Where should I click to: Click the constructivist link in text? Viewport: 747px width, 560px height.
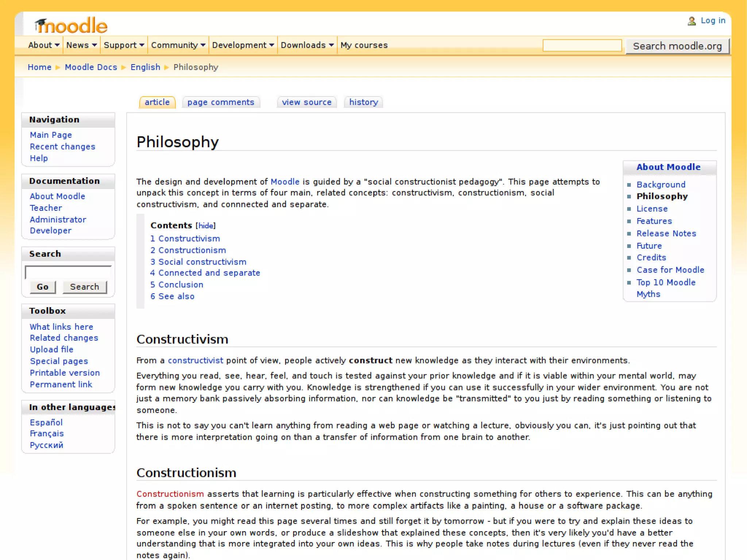coord(195,360)
